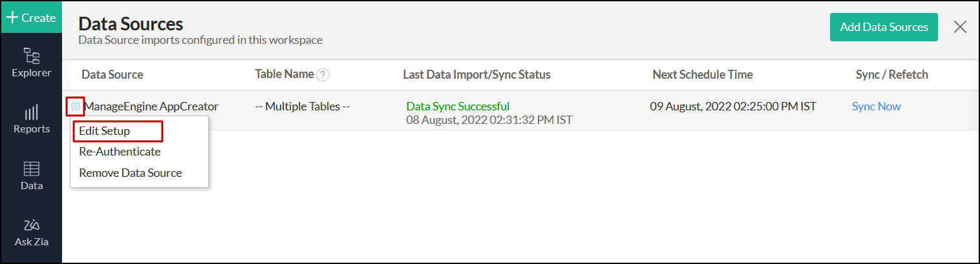Click the Table Name help question-mark icon

(x=323, y=75)
